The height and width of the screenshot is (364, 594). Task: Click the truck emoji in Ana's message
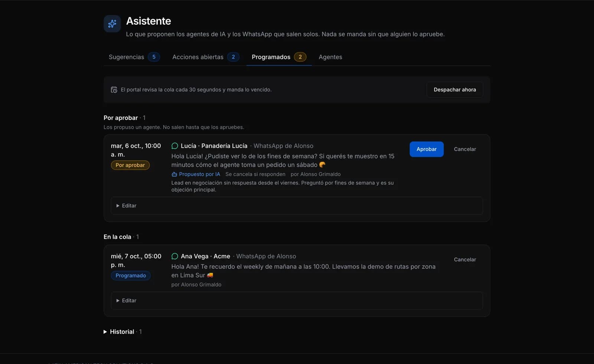(x=210, y=275)
